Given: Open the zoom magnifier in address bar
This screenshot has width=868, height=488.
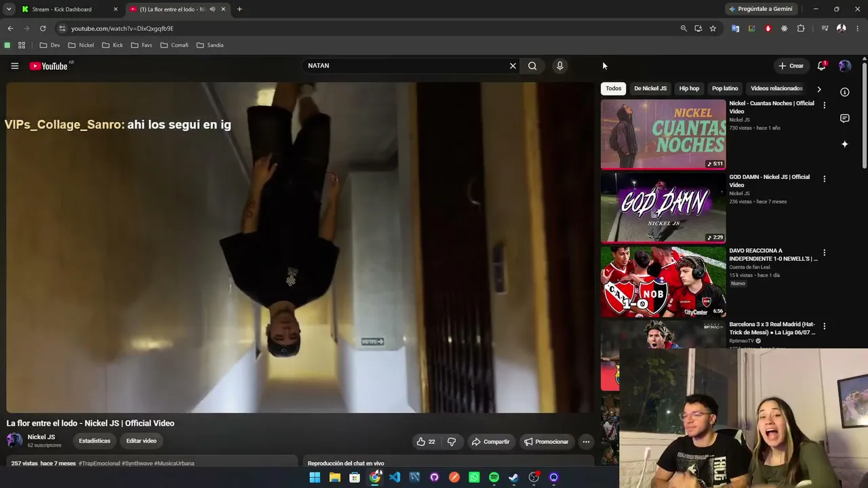Looking at the screenshot, I should [684, 28].
